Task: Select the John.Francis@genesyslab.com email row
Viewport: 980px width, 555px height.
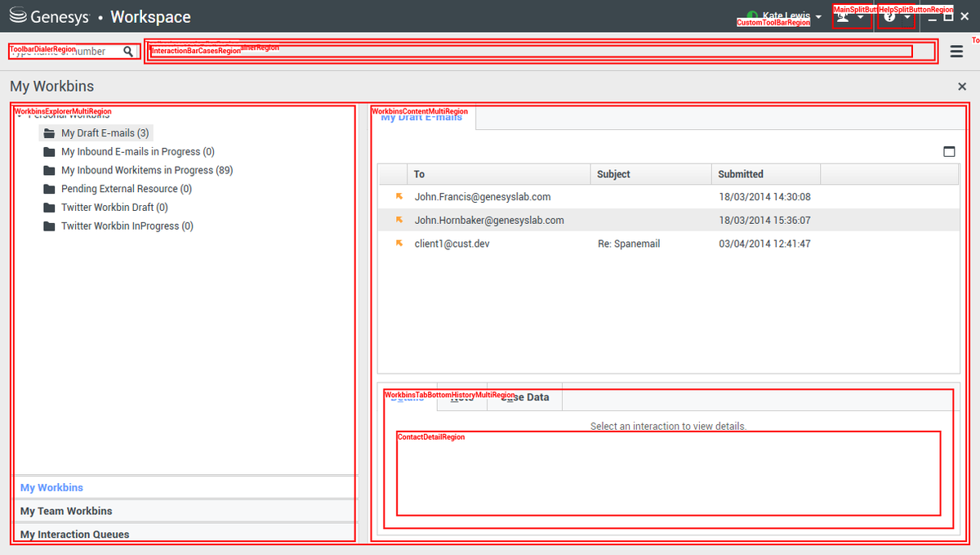Action: [669, 197]
